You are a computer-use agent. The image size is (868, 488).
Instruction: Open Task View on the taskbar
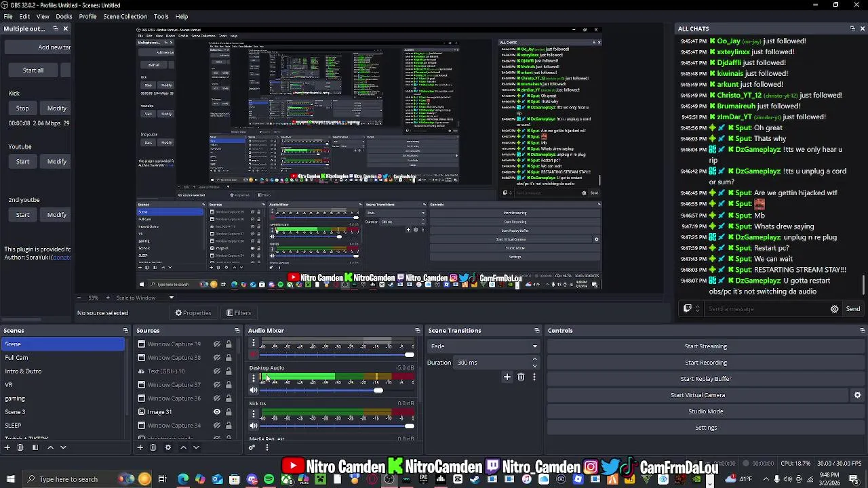point(162,479)
